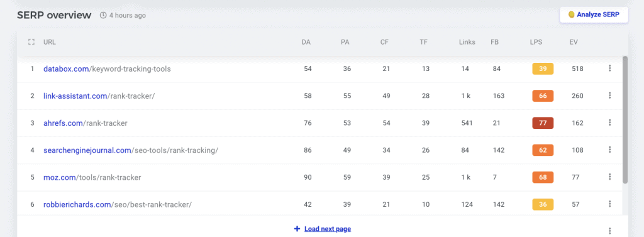Sort the table by DA column header

[306, 42]
